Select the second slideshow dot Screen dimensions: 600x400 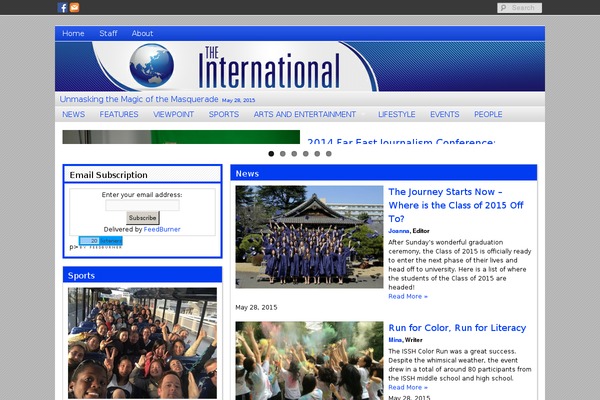click(283, 153)
